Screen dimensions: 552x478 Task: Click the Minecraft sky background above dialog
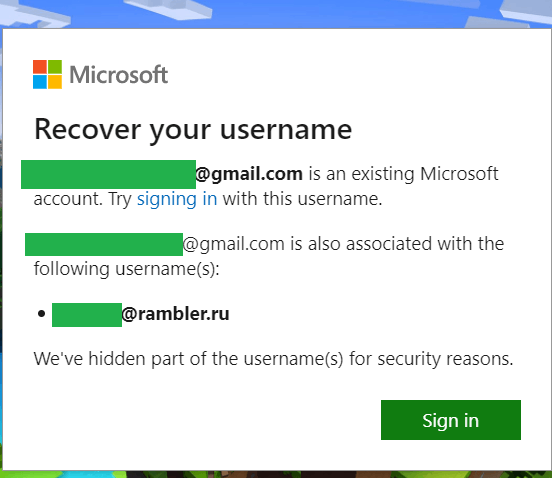pos(276,13)
